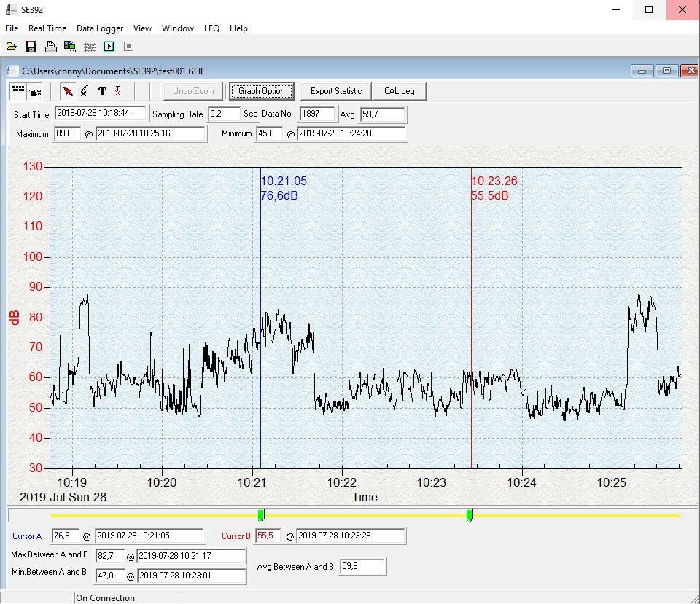The height and width of the screenshot is (604, 700).
Task: Click the Cursor A timestamp field
Action: click(x=149, y=536)
